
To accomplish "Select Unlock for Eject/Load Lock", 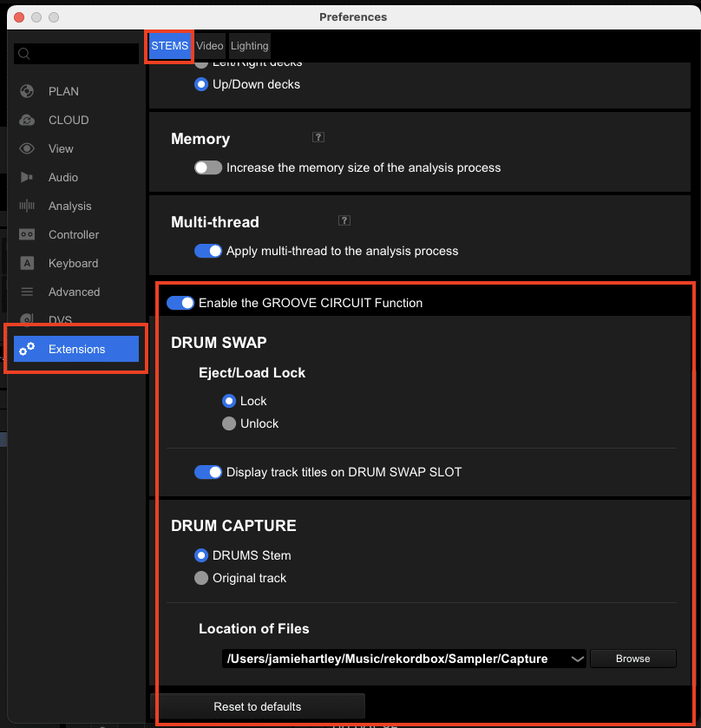I will [227, 423].
